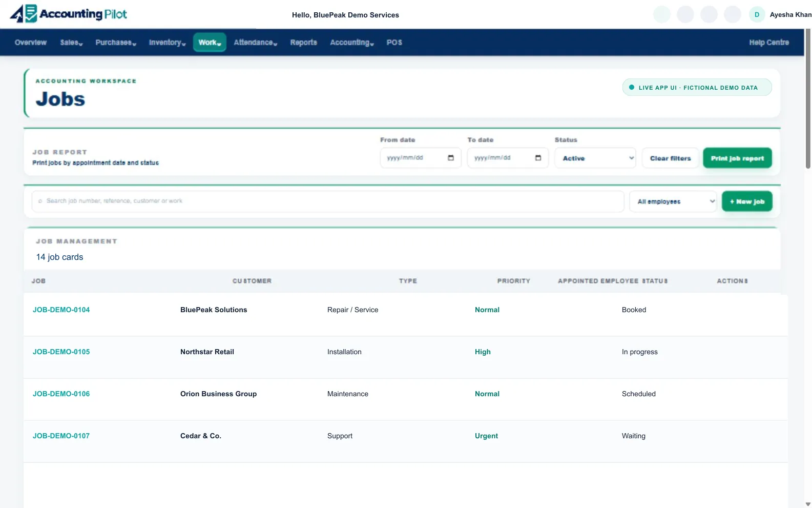
Task: Open the D user avatar
Action: pyautogui.click(x=757, y=14)
